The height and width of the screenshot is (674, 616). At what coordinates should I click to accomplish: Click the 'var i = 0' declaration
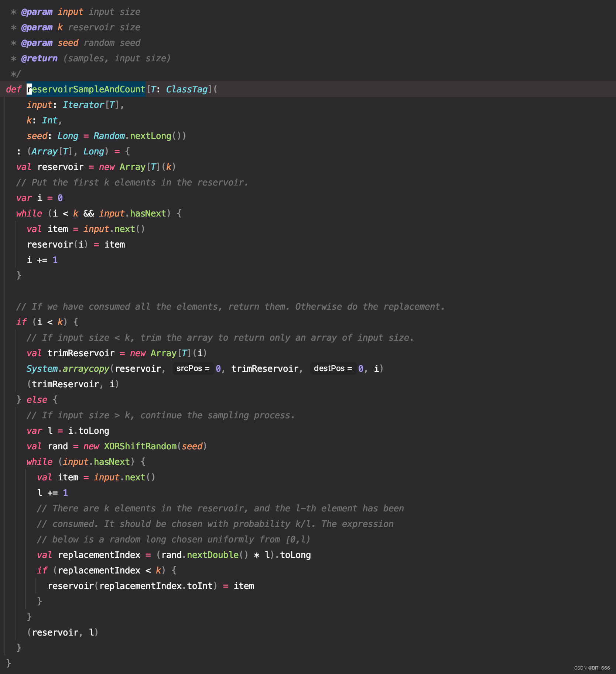pyautogui.click(x=40, y=198)
